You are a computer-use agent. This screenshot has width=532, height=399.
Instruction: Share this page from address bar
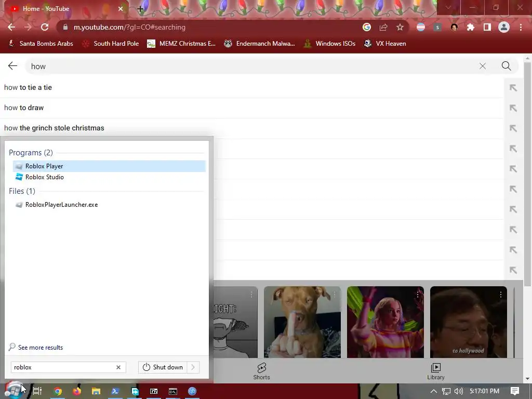383,27
